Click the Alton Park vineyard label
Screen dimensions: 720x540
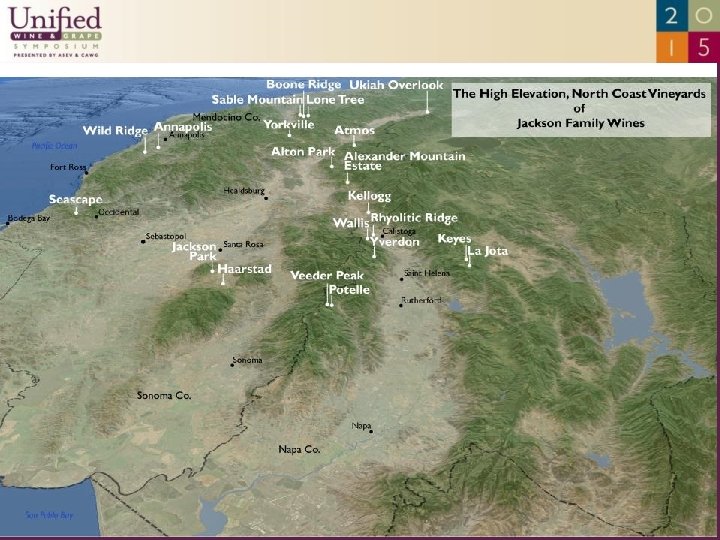(303, 152)
